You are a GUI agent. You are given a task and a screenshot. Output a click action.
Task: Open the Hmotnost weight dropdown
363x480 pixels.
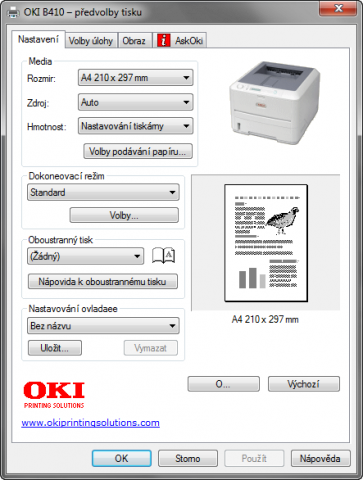tap(135, 126)
